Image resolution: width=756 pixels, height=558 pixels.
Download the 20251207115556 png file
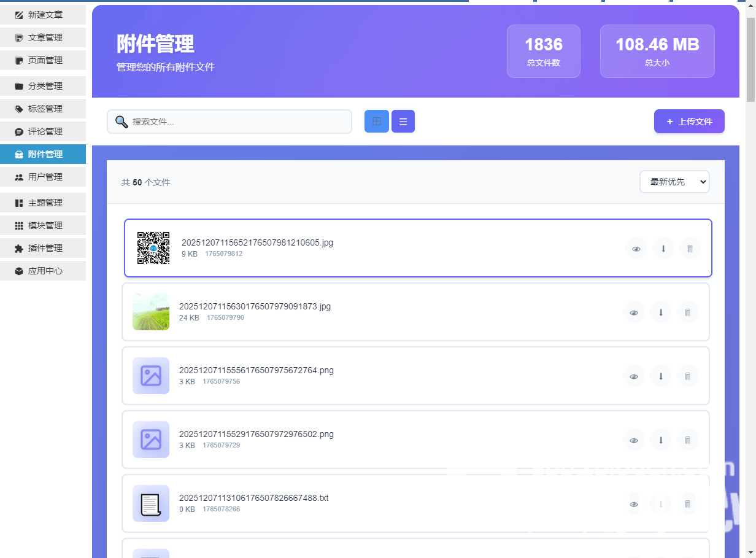[660, 376]
